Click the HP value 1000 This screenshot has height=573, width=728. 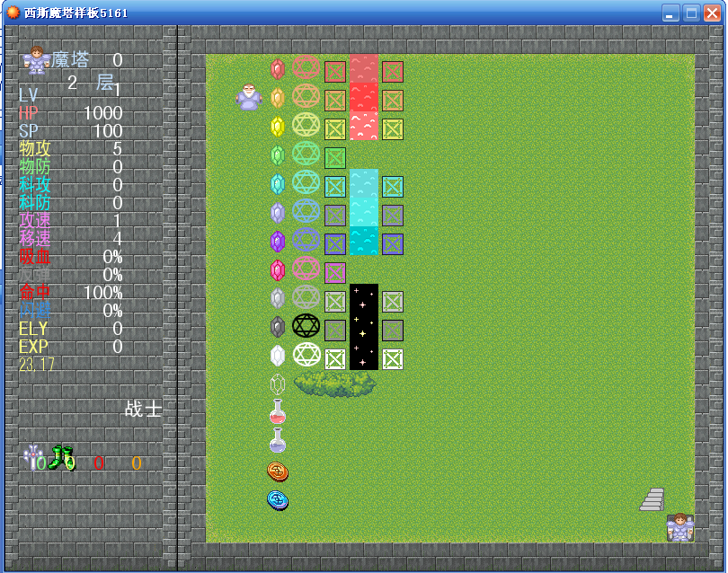tap(103, 113)
